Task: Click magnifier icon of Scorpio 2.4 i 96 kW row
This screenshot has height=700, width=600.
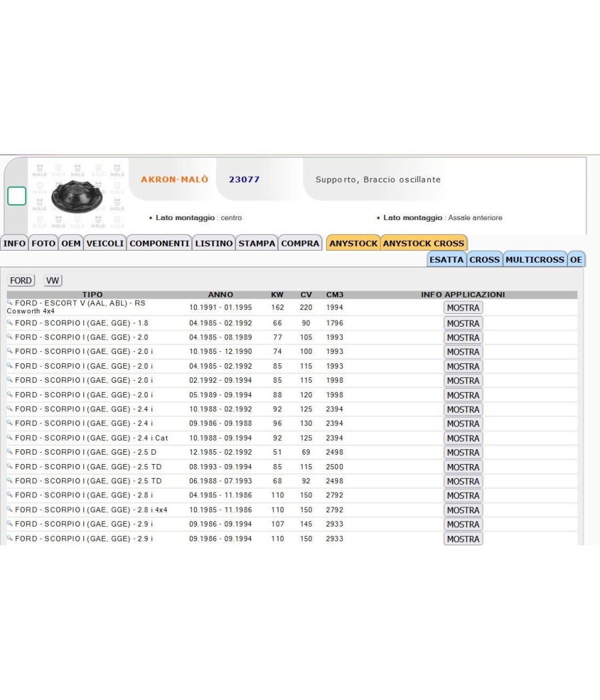Action: coord(10,422)
